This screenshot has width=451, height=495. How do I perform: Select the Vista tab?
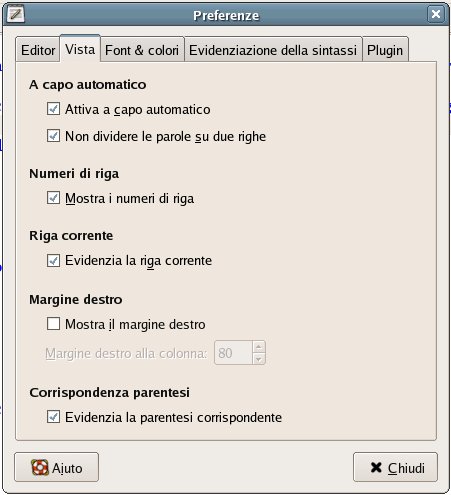pyautogui.click(x=80, y=49)
